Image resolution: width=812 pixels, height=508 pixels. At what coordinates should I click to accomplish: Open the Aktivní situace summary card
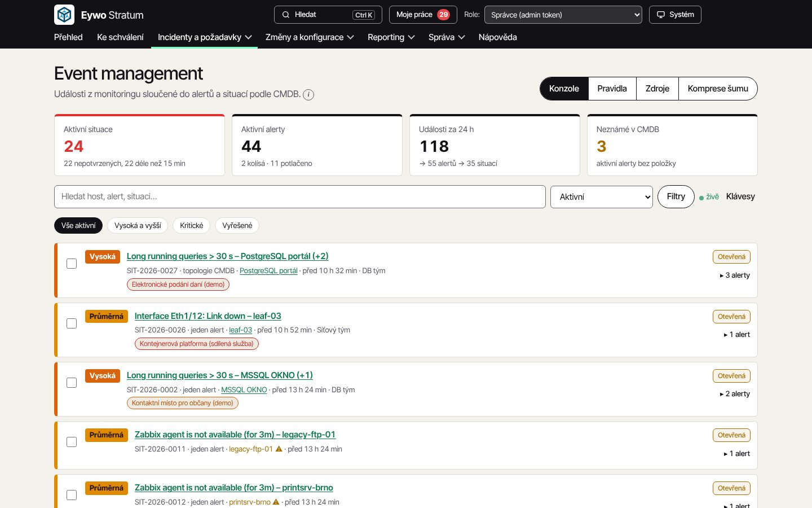139,145
